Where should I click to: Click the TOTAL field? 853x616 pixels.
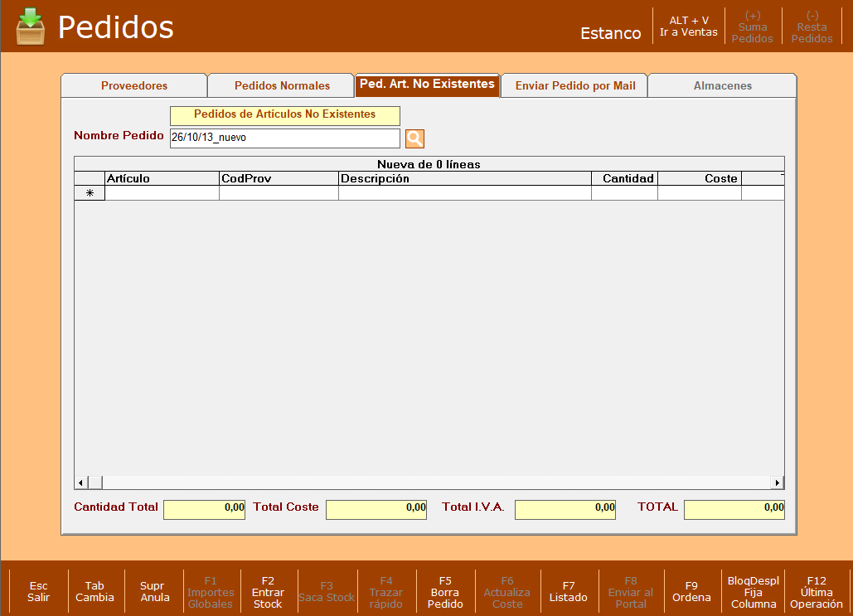[x=734, y=510]
